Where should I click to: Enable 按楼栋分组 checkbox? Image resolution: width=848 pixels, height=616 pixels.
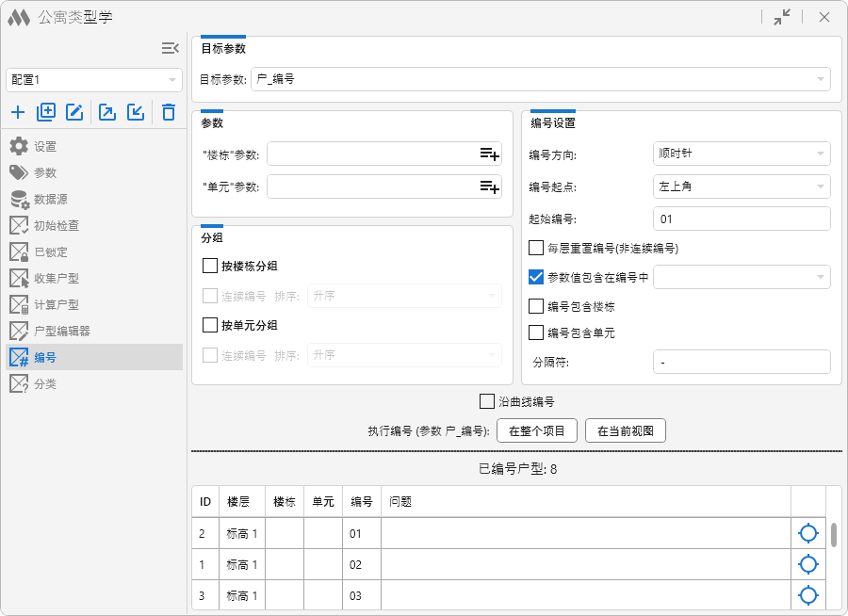pyautogui.click(x=211, y=266)
